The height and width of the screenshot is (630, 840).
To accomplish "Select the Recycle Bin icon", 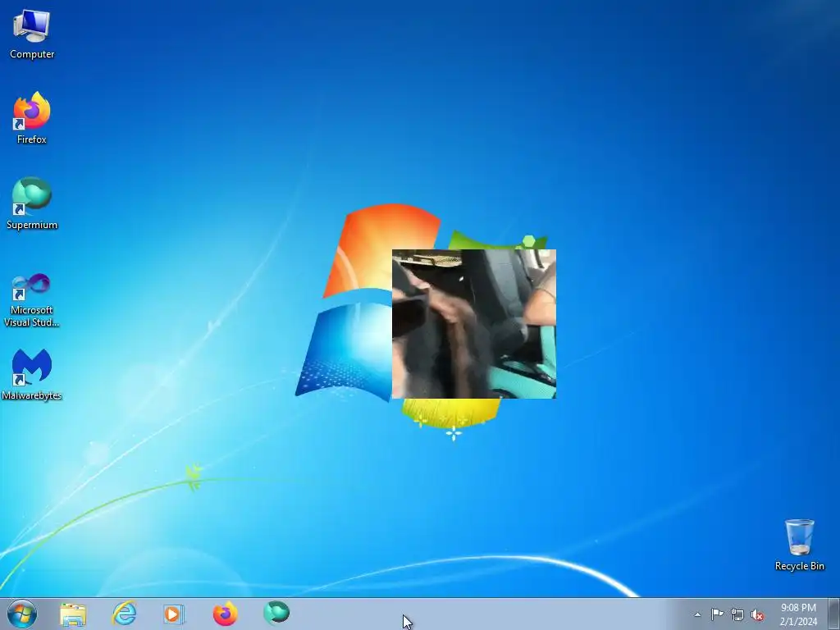I will pos(799,545).
